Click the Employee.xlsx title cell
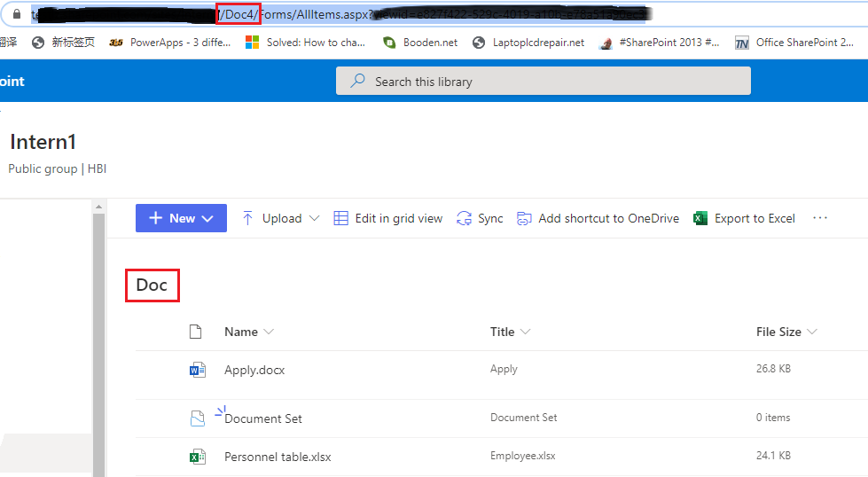 tap(522, 456)
